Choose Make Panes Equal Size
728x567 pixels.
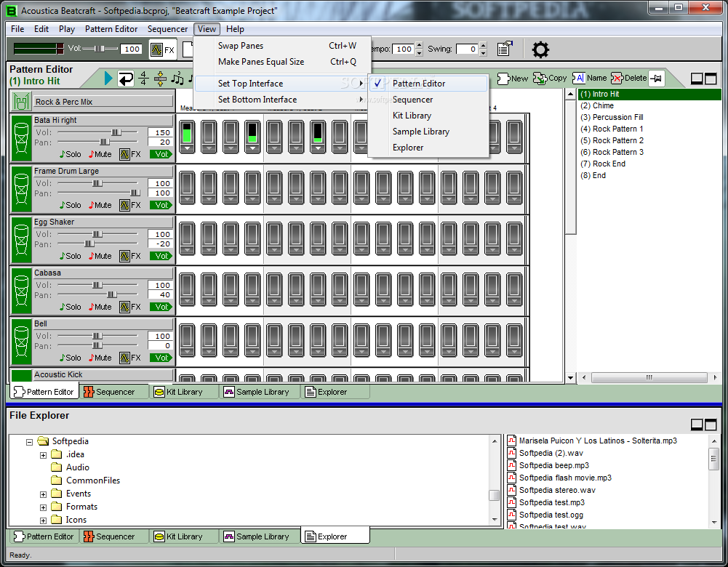[282, 62]
